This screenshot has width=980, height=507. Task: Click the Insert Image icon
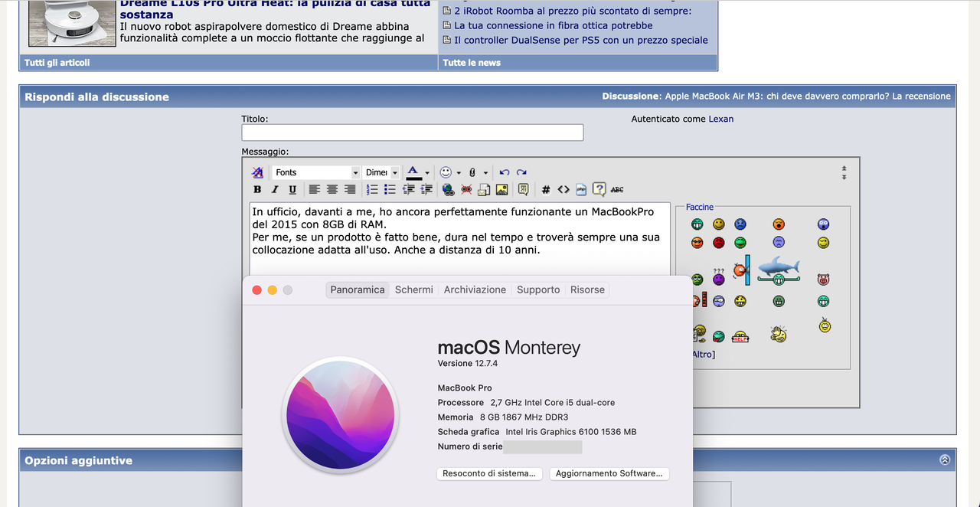pyautogui.click(x=501, y=189)
